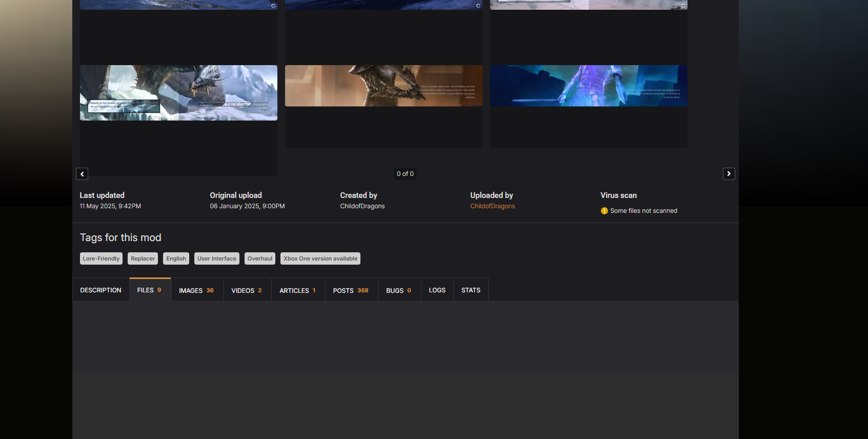This screenshot has width=868, height=439.
Task: Click the Overhaul tag
Action: coord(260,258)
